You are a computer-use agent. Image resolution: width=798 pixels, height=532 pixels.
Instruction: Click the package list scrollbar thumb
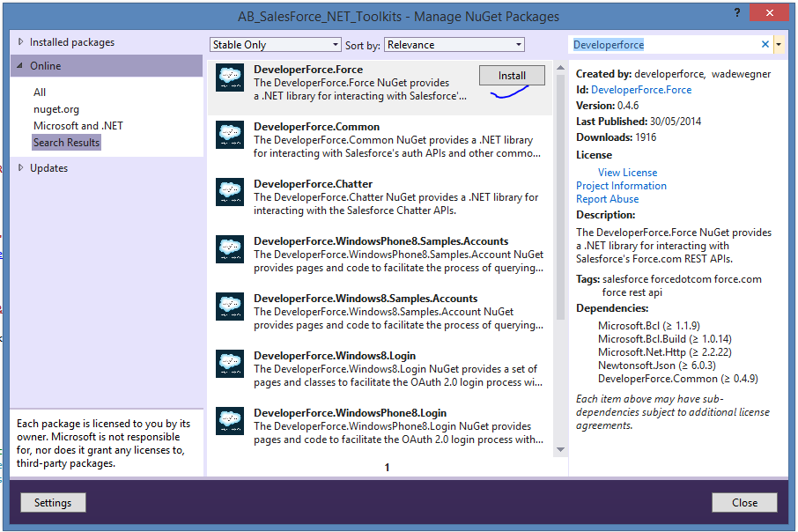coord(560,197)
